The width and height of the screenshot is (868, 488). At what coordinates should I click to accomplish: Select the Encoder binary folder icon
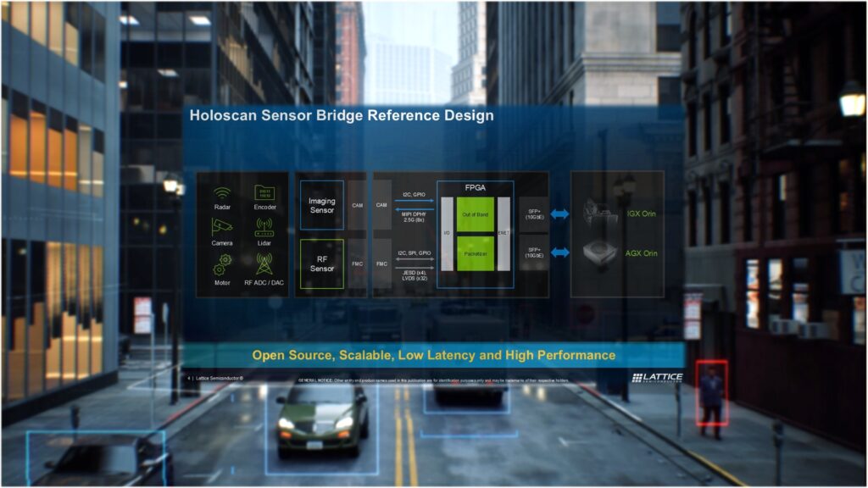click(x=264, y=193)
